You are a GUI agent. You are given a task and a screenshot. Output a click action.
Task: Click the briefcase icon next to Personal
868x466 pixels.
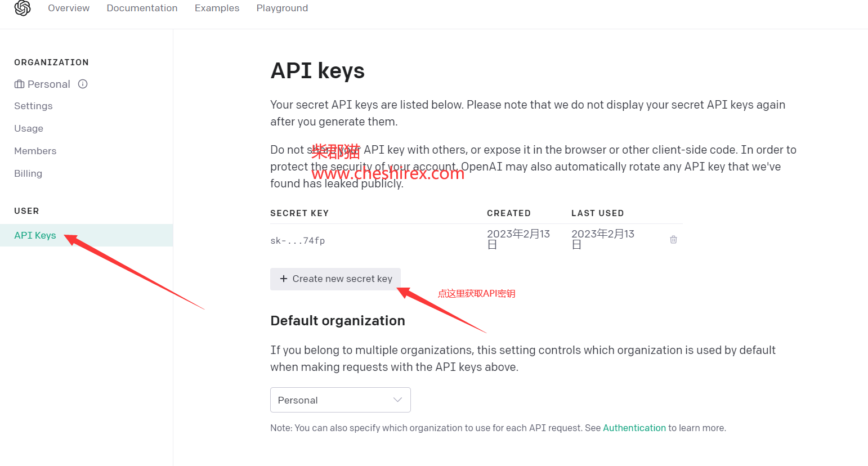(x=19, y=84)
